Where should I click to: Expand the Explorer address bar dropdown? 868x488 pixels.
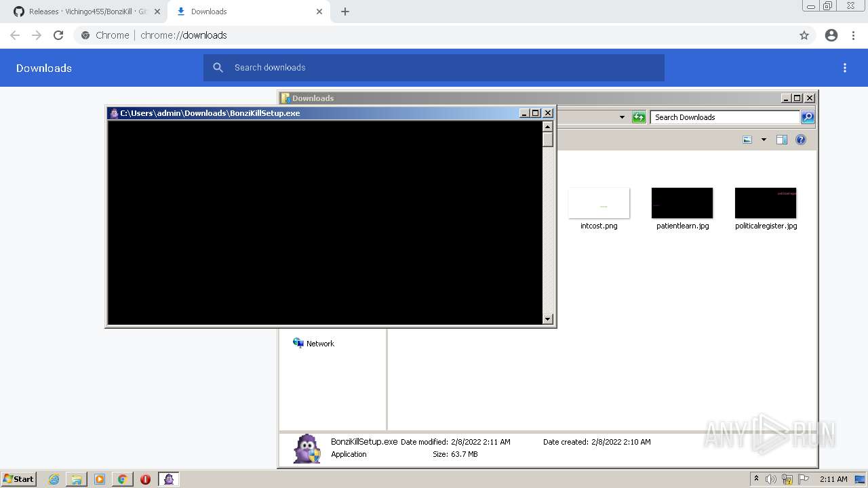(622, 117)
